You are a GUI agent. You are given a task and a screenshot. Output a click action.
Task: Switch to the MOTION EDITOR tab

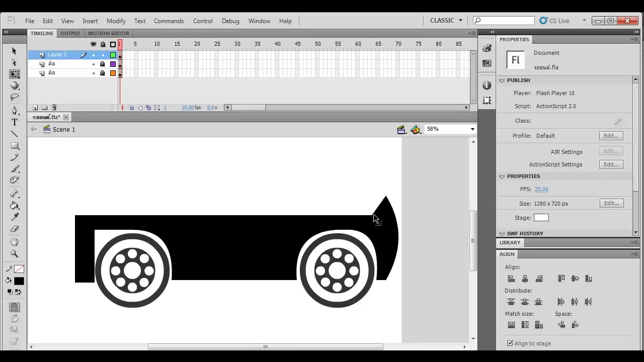tap(109, 33)
